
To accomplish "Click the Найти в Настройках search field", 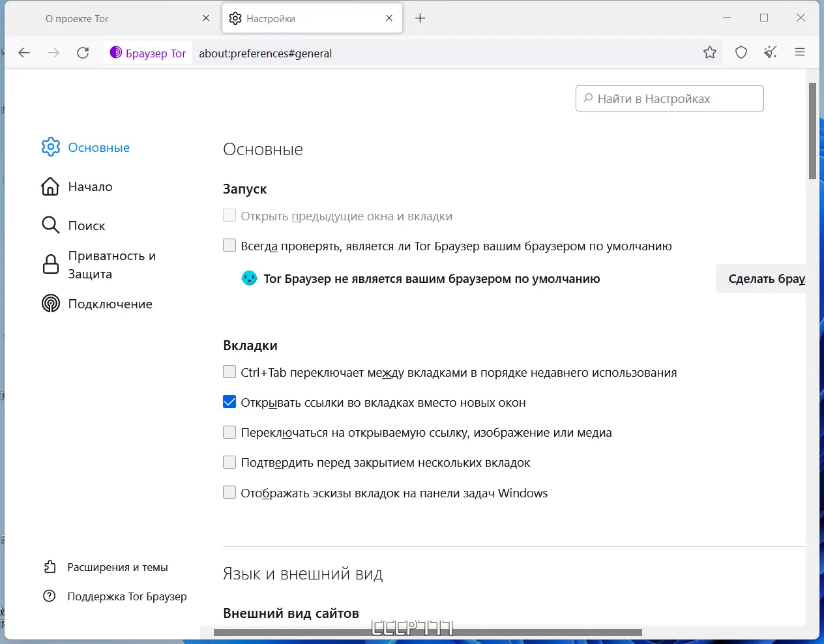I will coord(669,98).
